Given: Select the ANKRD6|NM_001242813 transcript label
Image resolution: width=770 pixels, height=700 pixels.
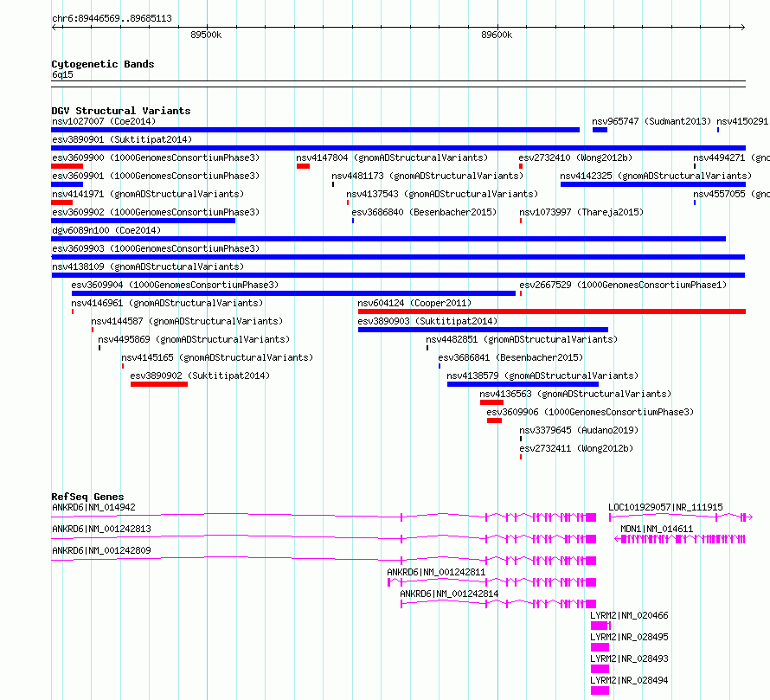Looking at the screenshot, I should point(101,529).
